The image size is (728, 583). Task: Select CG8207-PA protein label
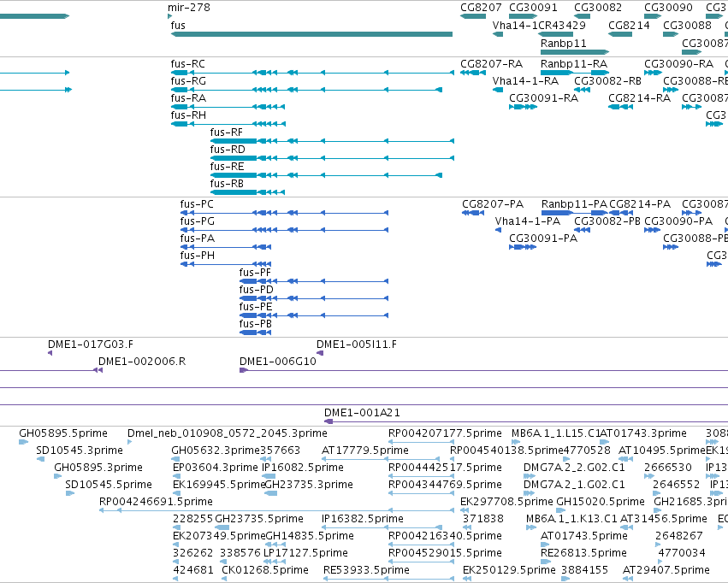click(x=493, y=204)
